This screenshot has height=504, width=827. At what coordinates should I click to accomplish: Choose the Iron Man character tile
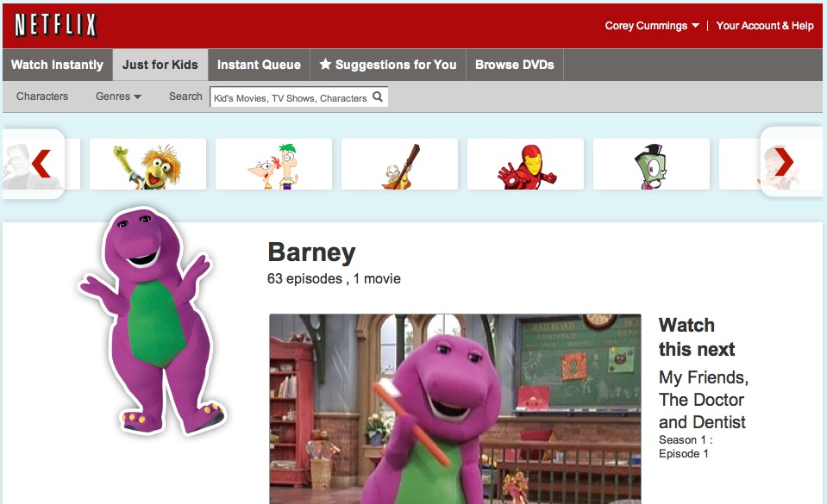526,164
